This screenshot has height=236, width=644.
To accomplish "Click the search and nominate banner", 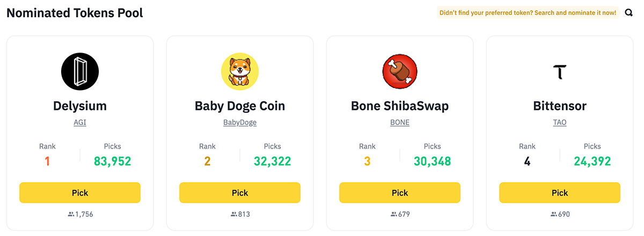I will point(528,12).
